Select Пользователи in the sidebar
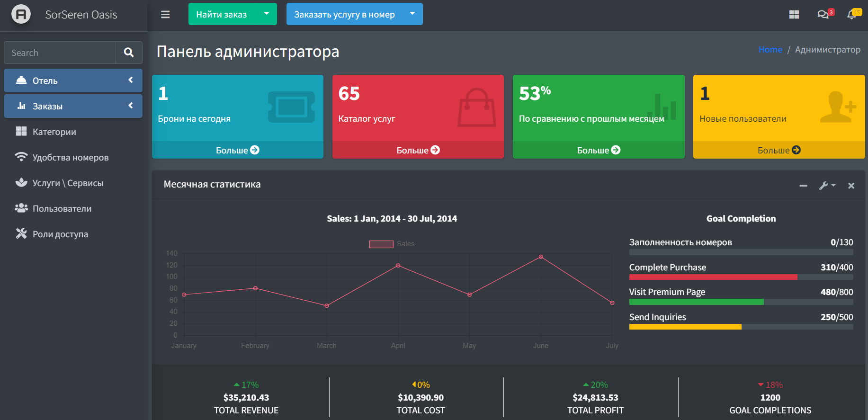Image resolution: width=868 pixels, height=420 pixels. pos(62,208)
